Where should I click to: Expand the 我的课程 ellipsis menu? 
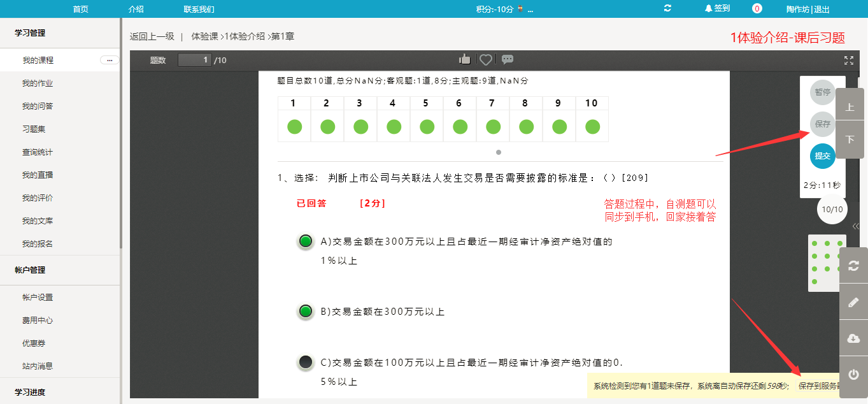(110, 60)
